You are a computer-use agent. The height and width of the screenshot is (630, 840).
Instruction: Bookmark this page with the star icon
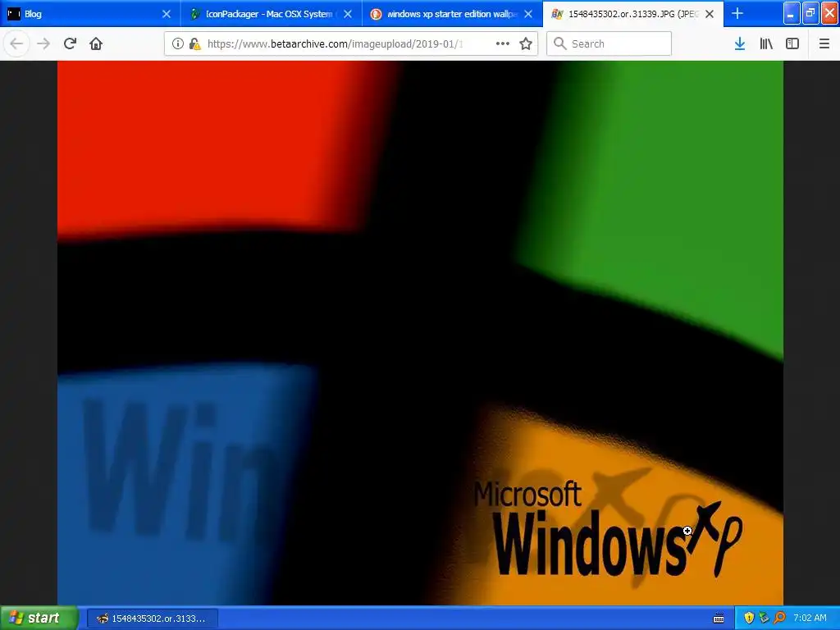coord(526,44)
